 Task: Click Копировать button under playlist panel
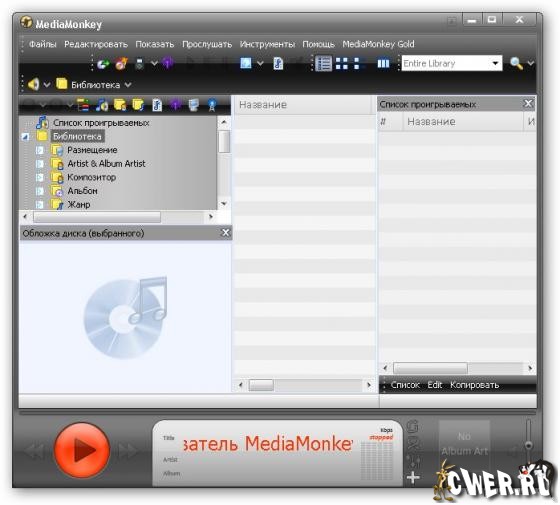474,385
